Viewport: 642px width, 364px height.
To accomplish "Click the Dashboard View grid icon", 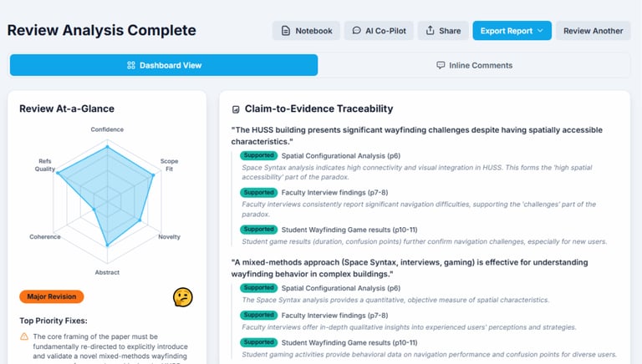I will [131, 65].
